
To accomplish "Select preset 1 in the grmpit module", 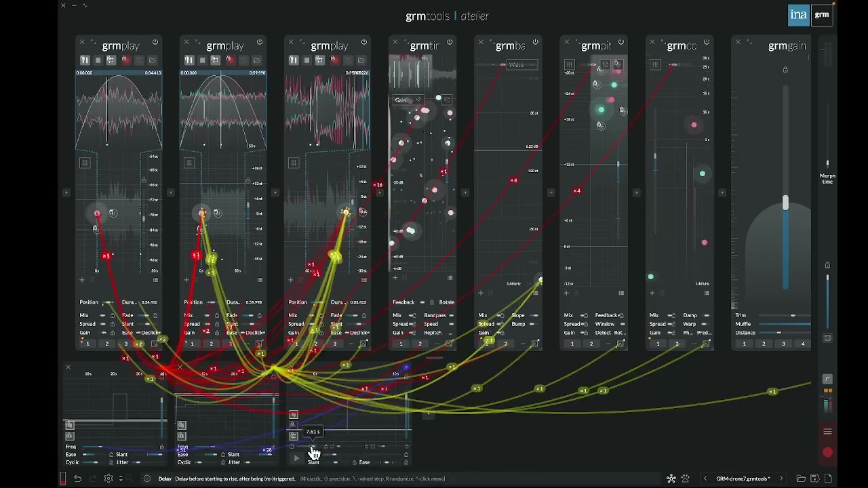I will [572, 344].
